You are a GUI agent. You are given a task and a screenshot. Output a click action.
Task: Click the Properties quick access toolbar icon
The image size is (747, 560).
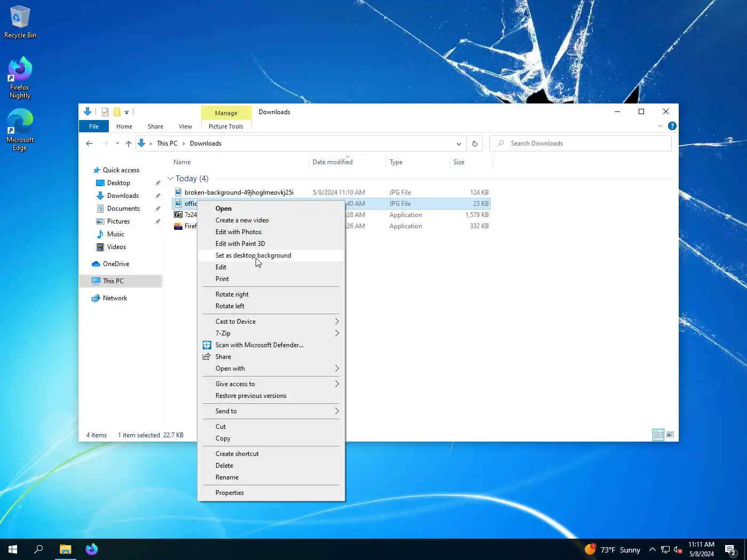[x=105, y=112]
